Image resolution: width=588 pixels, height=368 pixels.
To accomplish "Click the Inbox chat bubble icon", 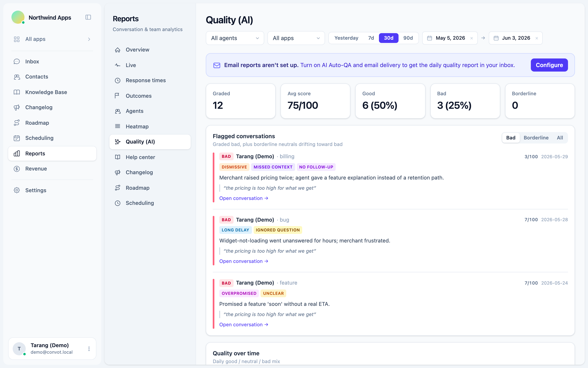I will click(x=17, y=62).
